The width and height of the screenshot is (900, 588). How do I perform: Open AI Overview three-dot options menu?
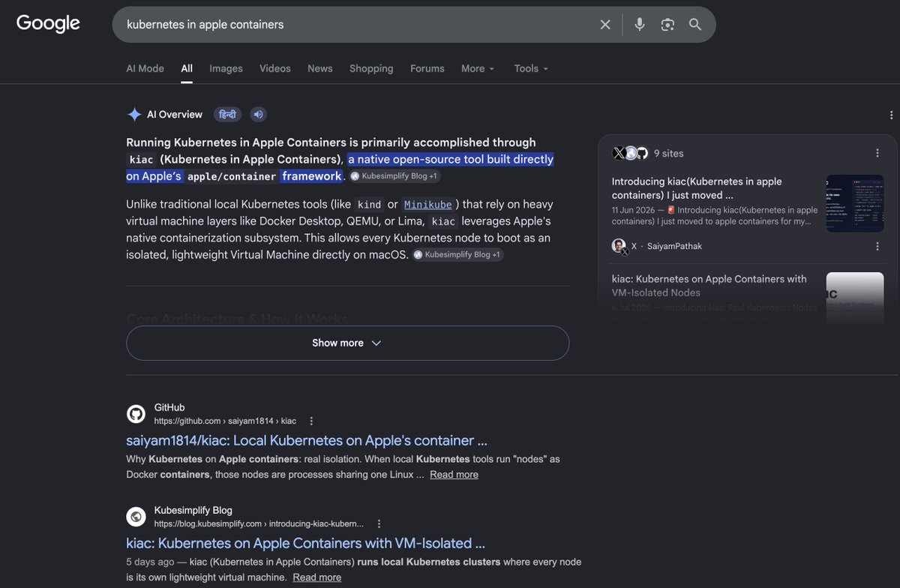click(891, 115)
